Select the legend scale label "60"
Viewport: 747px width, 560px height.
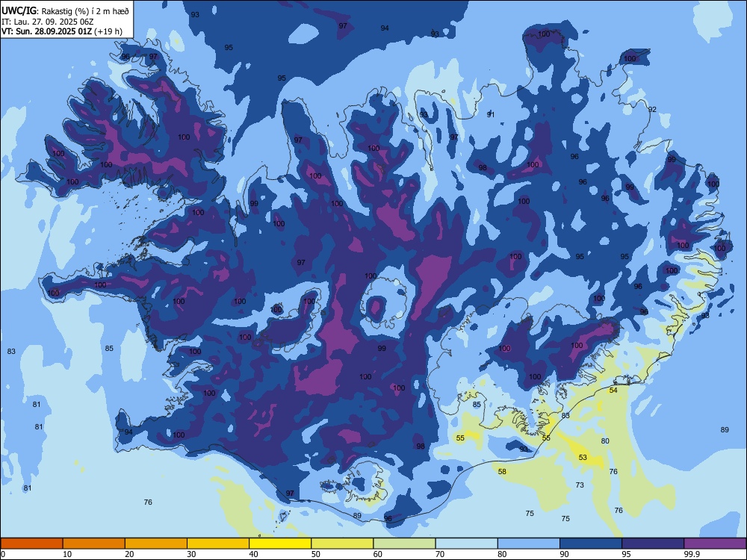[x=378, y=554]
